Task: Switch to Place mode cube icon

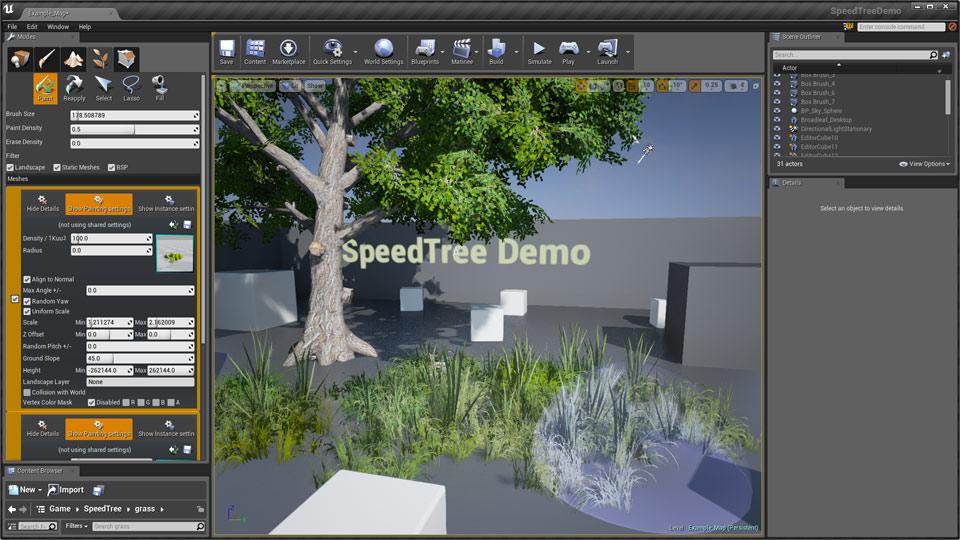Action: 20,59
